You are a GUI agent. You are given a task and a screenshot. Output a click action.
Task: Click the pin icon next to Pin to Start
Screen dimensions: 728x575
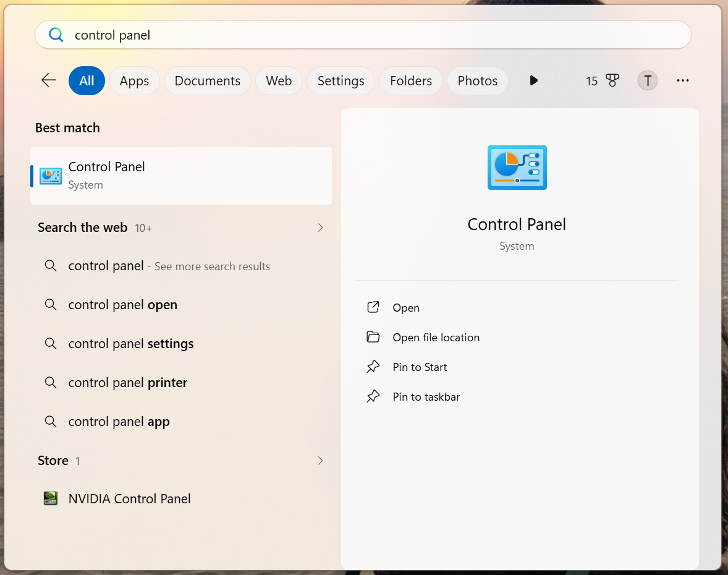tap(373, 367)
